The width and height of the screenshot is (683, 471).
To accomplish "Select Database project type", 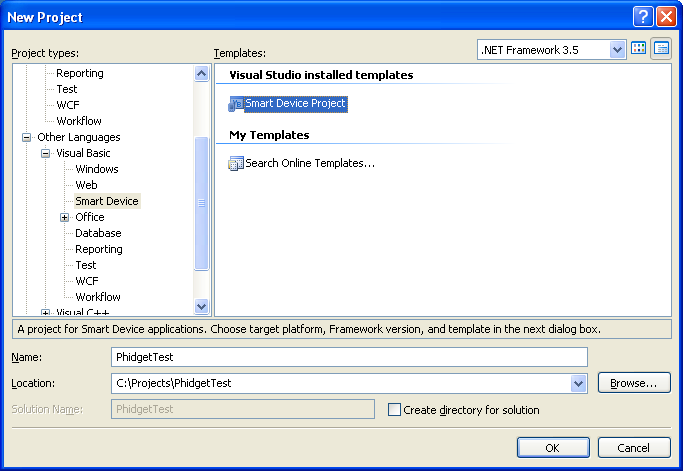I will pyautogui.click(x=98, y=233).
